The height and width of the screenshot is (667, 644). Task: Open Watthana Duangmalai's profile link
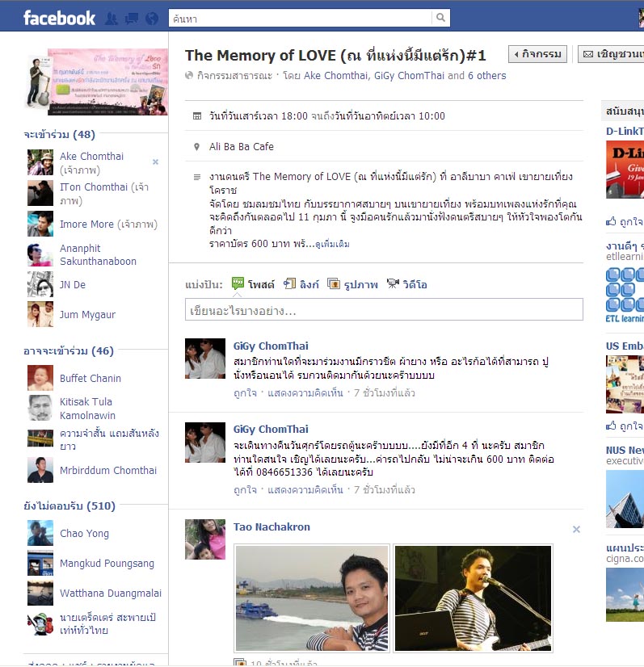111,593
